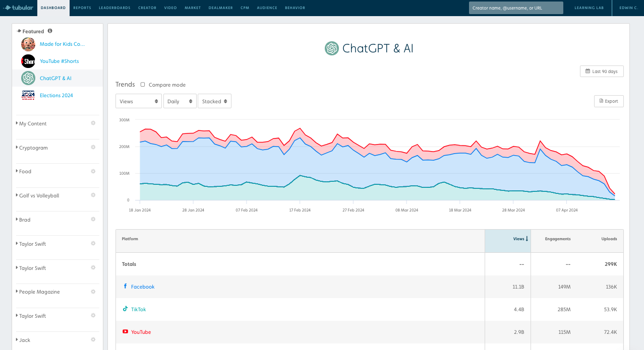Click the TikTok platform icon
This screenshot has width=644, height=350.
125,309
